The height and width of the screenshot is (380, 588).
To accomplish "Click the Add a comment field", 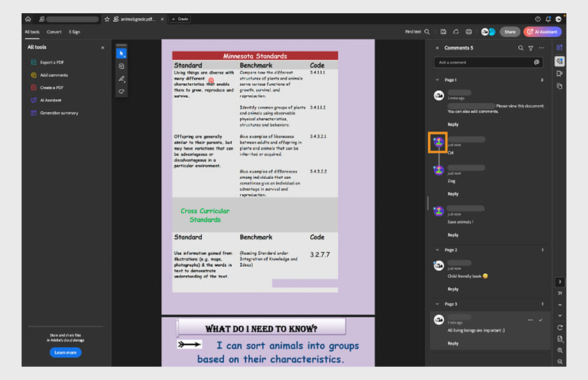I will click(x=483, y=62).
